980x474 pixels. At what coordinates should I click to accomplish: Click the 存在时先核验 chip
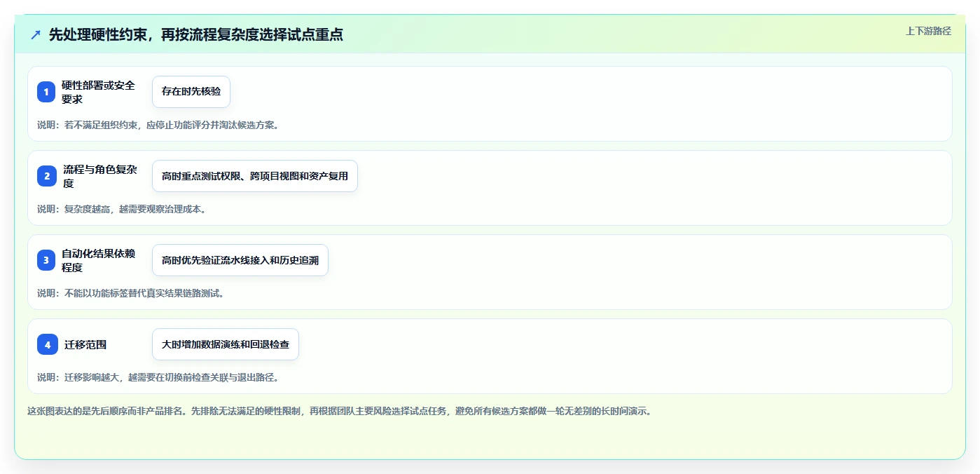191,92
